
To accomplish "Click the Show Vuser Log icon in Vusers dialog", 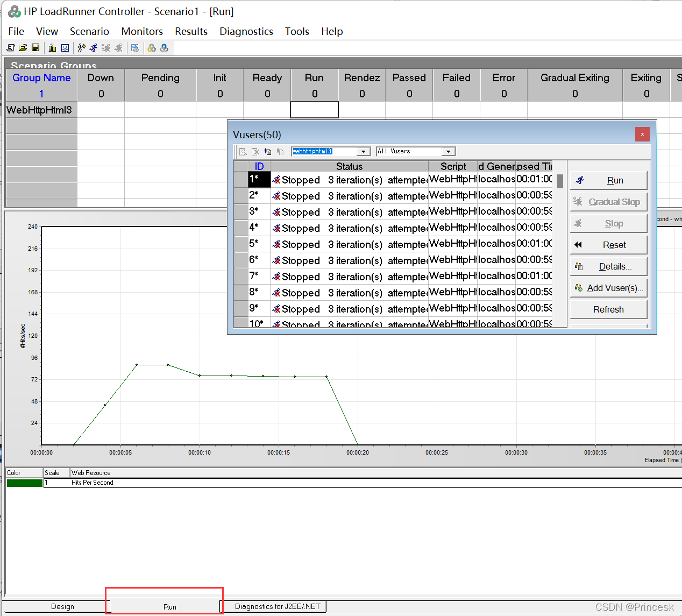I will [243, 152].
